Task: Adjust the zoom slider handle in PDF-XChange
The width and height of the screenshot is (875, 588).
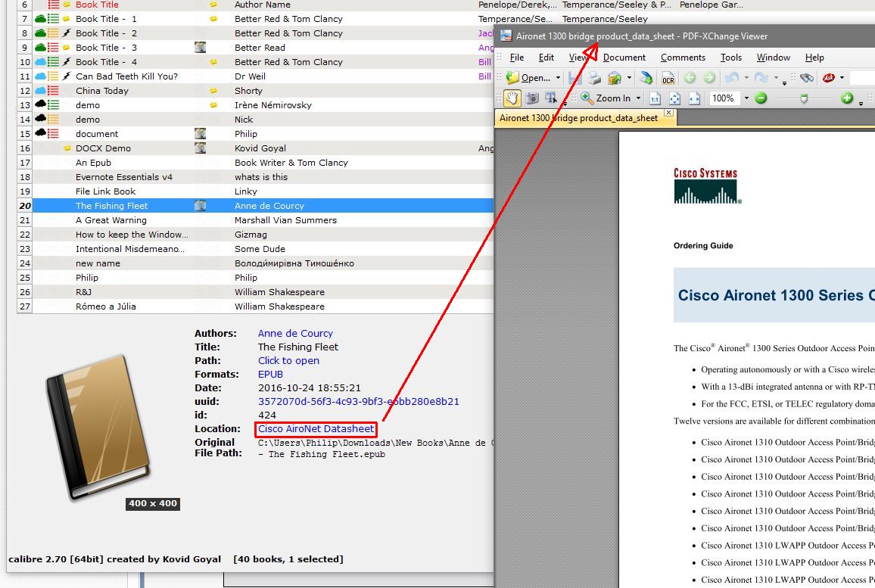Action: coord(804,98)
